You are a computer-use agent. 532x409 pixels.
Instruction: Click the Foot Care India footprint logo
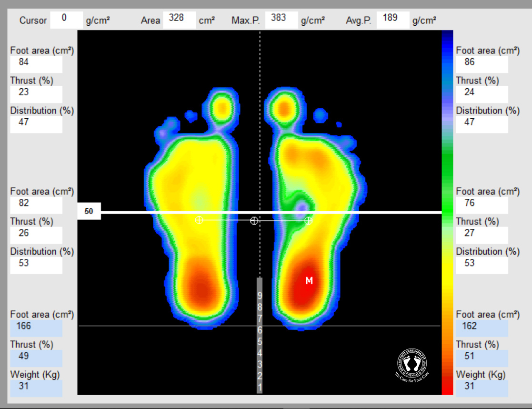[x=413, y=364]
